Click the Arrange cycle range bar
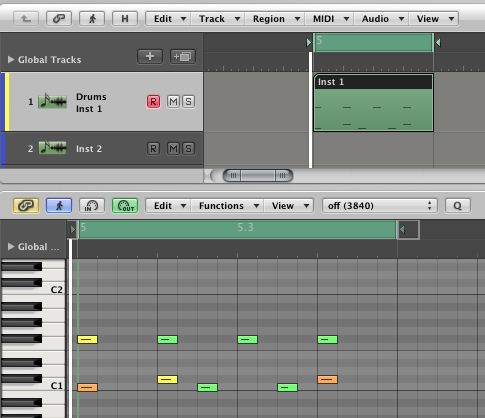Image resolution: width=485 pixels, height=418 pixels. tap(373, 42)
